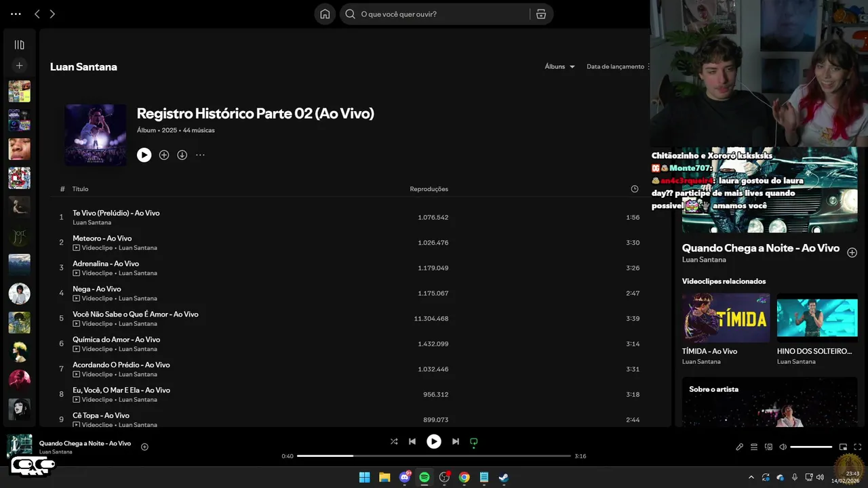Save album to library with plus icon
Image resolution: width=868 pixels, height=488 pixels.
pos(164,155)
